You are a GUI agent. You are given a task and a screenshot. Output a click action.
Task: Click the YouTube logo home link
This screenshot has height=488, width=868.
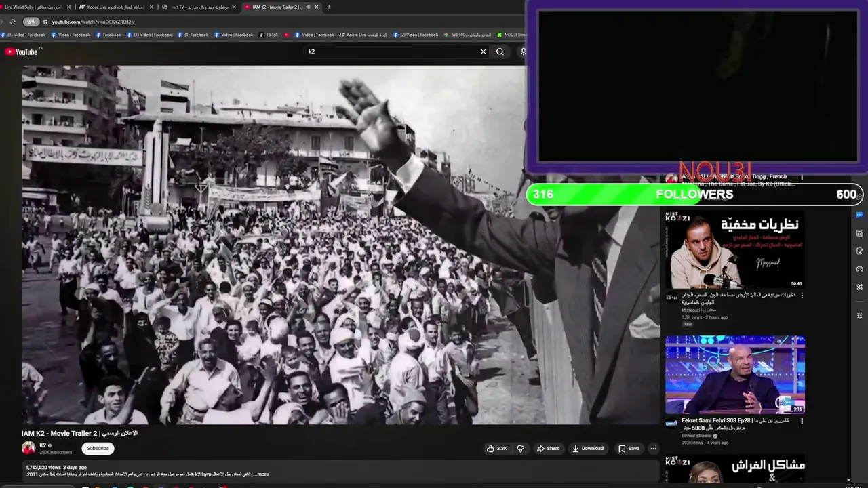coord(21,52)
